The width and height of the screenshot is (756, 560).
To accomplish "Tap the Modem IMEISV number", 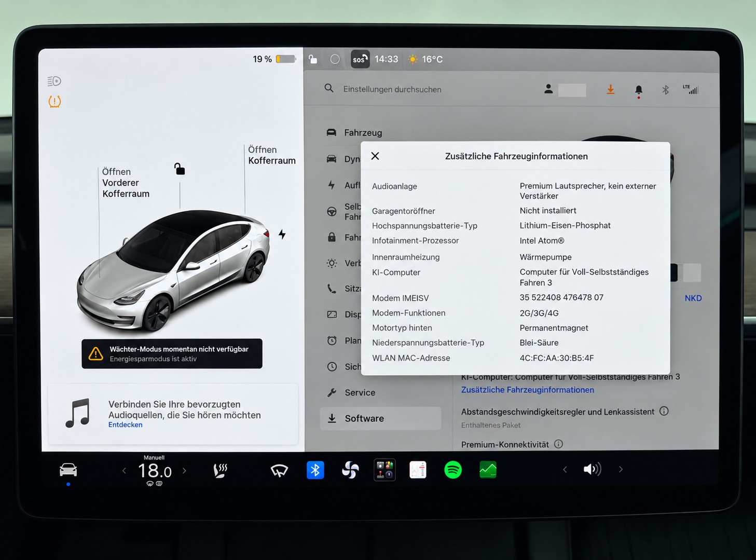I will coord(561,297).
